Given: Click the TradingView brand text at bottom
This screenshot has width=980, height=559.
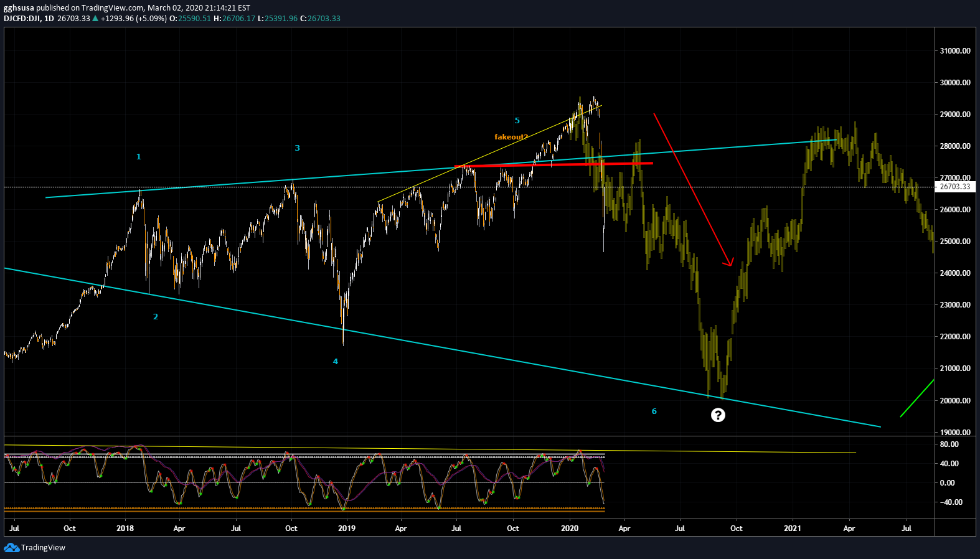Looking at the screenshot, I should pos(43,548).
